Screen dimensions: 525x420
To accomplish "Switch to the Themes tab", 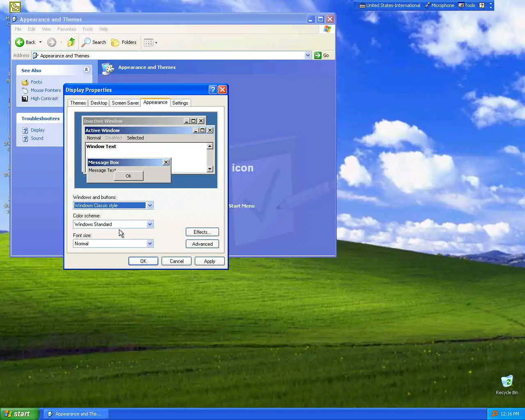I will [78, 103].
